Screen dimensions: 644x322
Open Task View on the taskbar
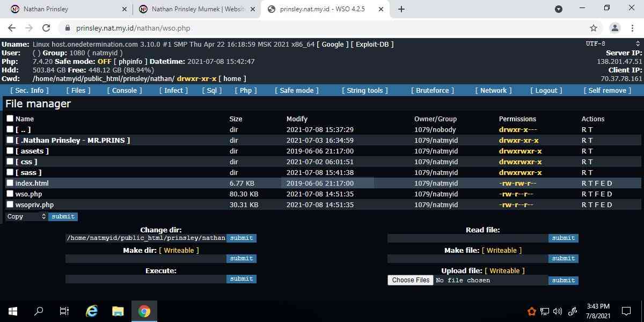pyautogui.click(x=64, y=311)
